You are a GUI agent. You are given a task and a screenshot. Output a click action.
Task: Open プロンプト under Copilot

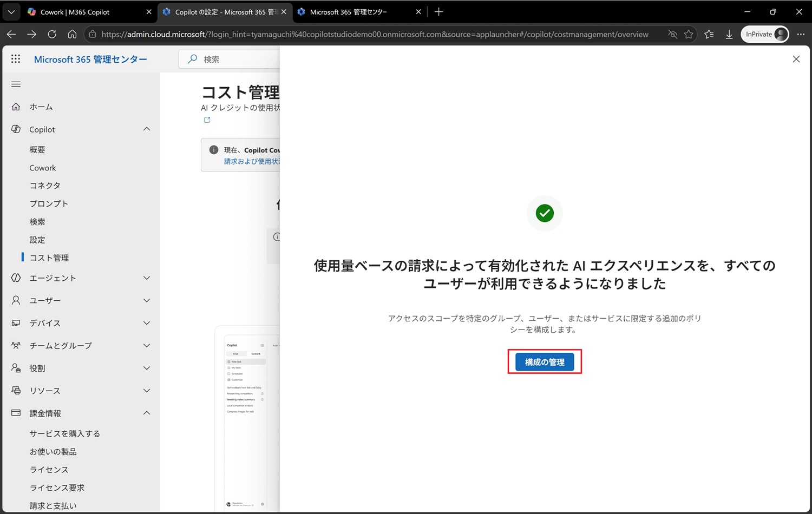coord(49,203)
